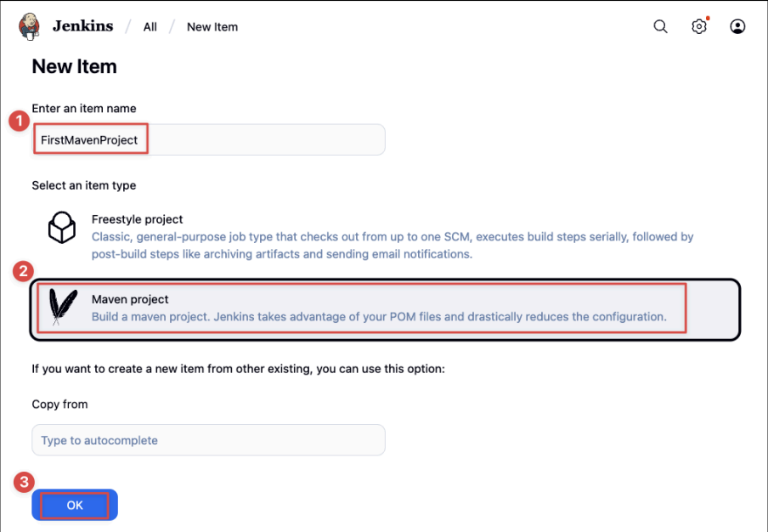
Task: Click 'If you want to create a new item' text
Action: coord(239,368)
